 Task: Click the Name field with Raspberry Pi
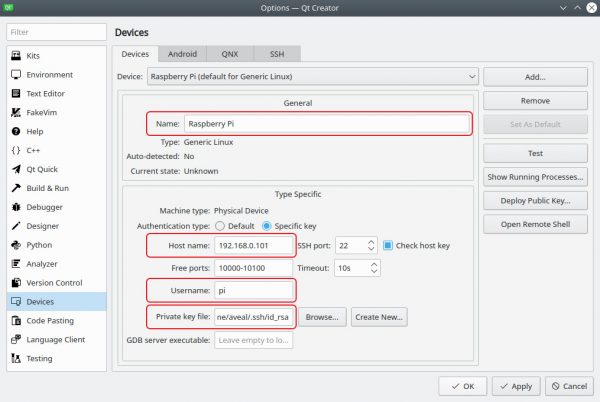tap(327, 124)
